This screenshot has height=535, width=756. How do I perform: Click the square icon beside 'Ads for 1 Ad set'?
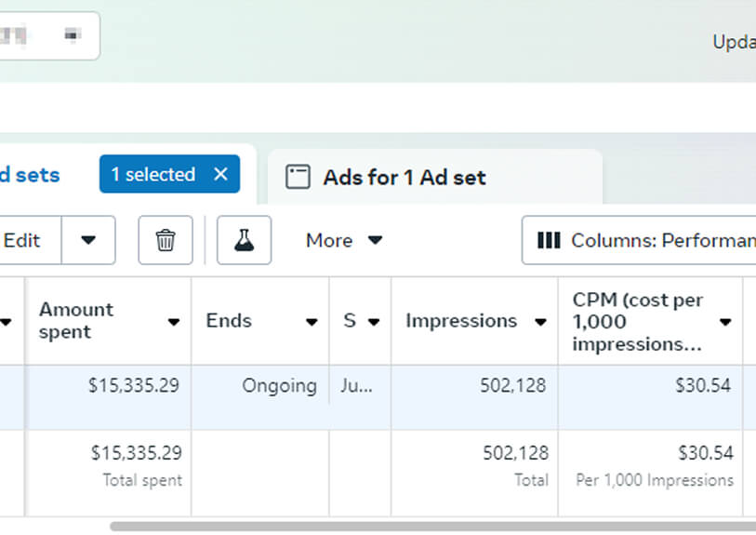298,178
